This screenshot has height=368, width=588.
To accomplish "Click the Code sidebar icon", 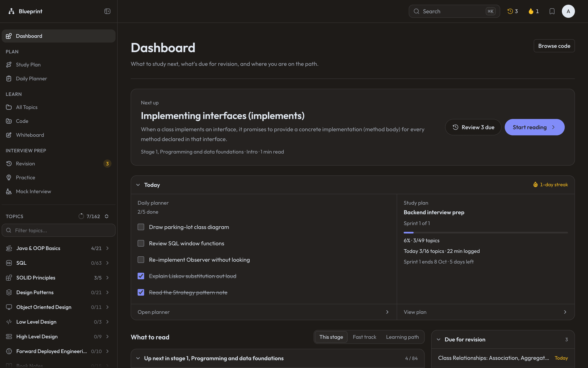I will (9, 121).
